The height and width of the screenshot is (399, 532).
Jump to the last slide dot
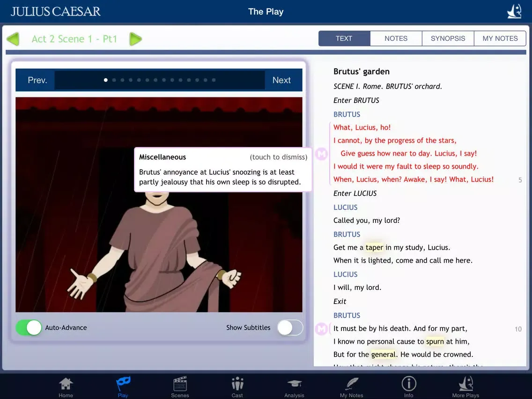pos(214,80)
